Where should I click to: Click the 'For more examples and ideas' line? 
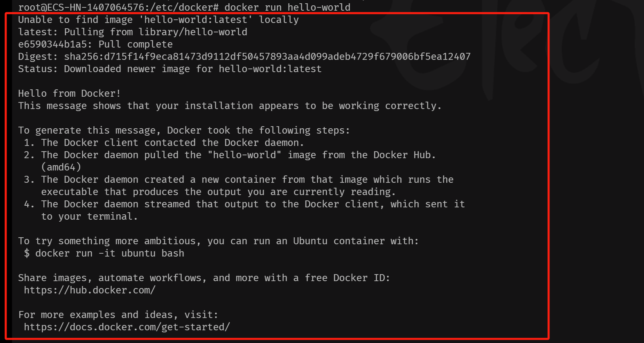(118, 315)
